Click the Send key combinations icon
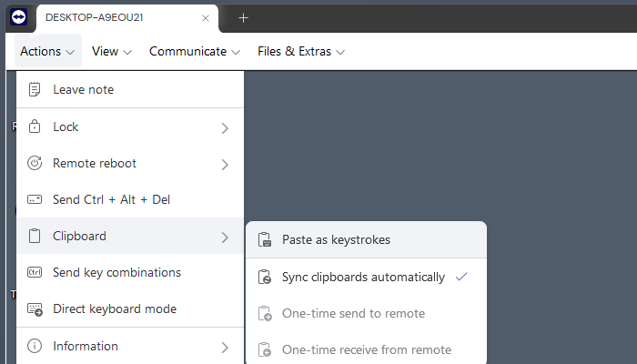 tap(35, 273)
